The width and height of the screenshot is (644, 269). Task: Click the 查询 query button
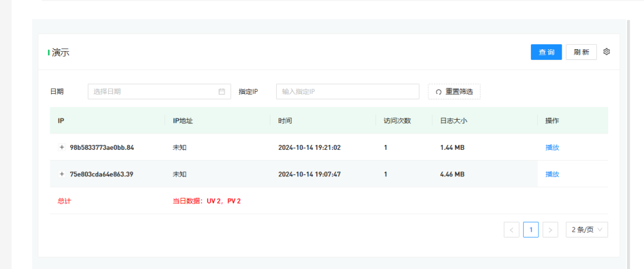coord(546,52)
